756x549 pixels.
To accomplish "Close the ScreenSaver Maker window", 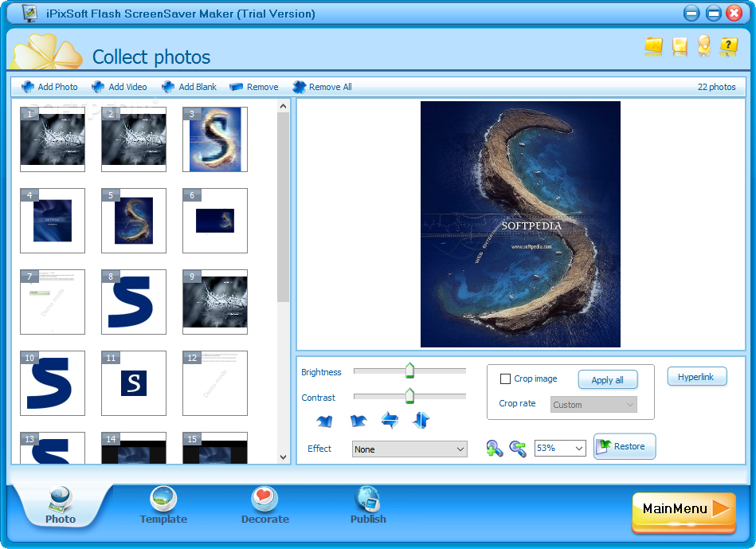I will pyautogui.click(x=734, y=13).
